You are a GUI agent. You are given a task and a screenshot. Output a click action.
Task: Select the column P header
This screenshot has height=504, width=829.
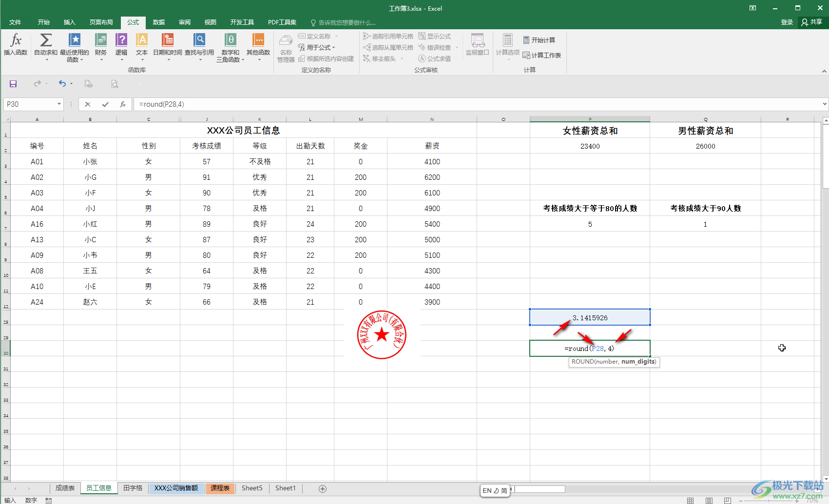pyautogui.click(x=590, y=119)
